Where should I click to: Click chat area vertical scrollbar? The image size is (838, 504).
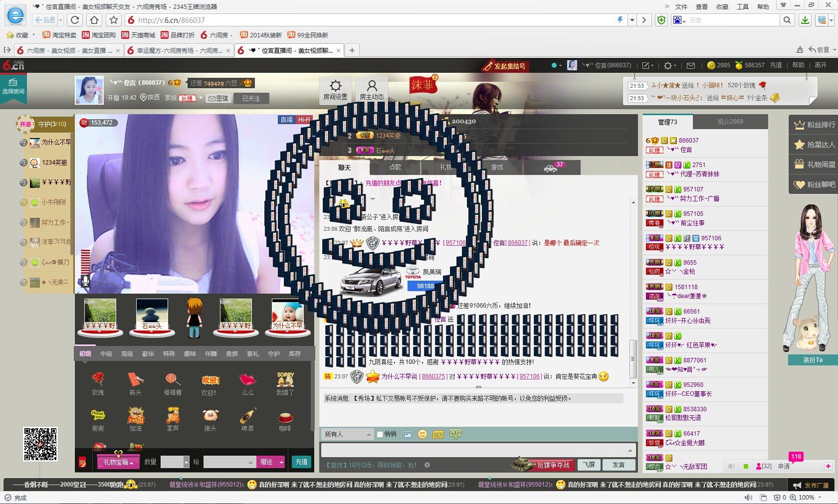tap(633, 359)
